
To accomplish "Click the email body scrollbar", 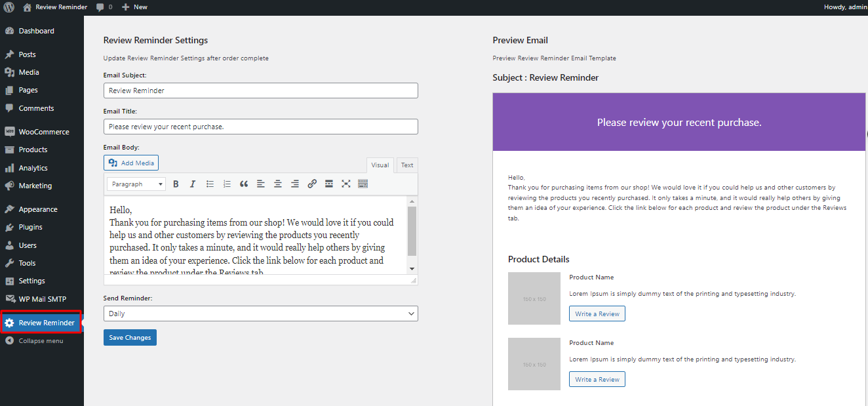I will point(412,231).
